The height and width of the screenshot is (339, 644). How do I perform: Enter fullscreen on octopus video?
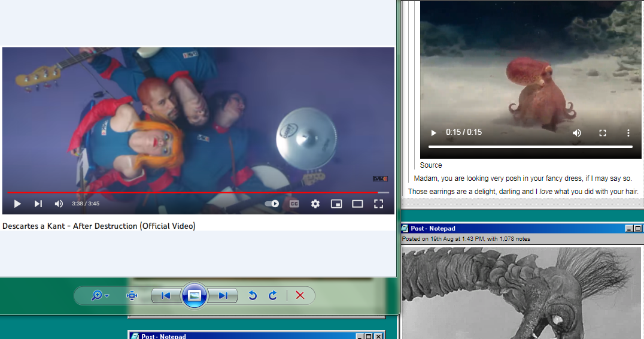tap(603, 133)
